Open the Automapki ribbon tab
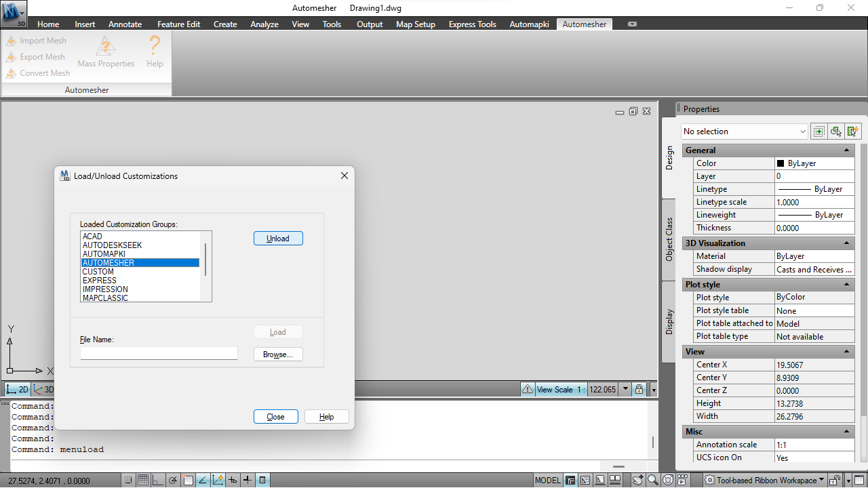The image size is (868, 488). pyautogui.click(x=529, y=24)
